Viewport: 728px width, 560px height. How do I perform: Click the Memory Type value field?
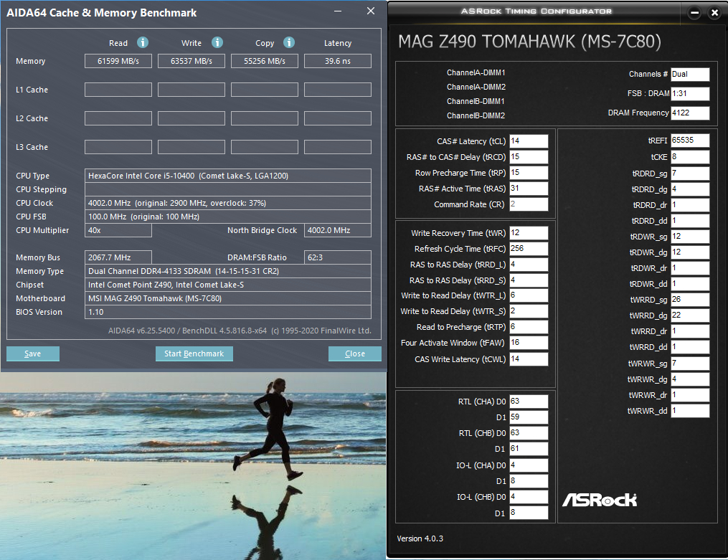pyautogui.click(x=228, y=272)
